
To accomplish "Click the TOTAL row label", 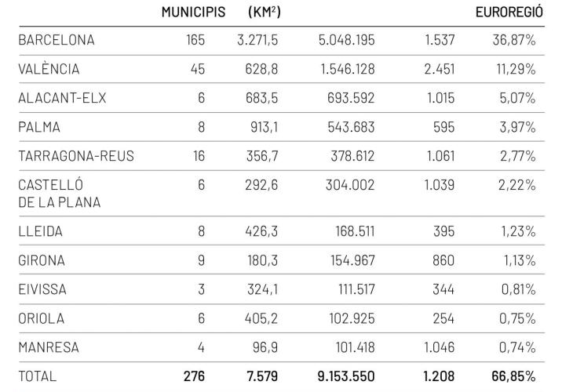I will pyautogui.click(x=38, y=376).
